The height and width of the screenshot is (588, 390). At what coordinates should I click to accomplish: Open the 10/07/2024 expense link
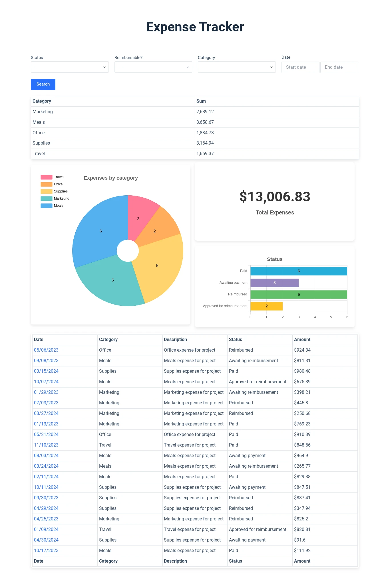coord(46,382)
